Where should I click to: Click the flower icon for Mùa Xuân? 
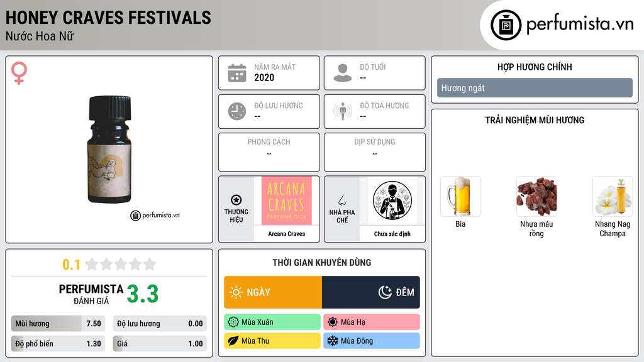click(x=233, y=322)
